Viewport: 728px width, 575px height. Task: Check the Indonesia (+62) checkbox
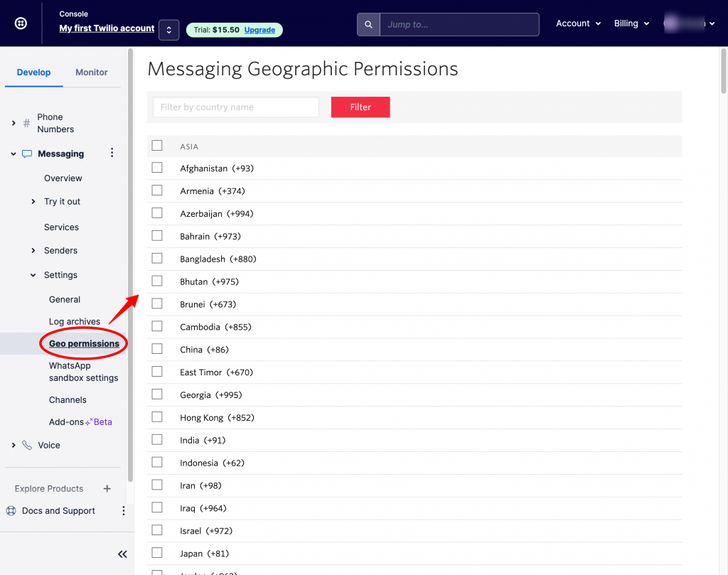[157, 462]
